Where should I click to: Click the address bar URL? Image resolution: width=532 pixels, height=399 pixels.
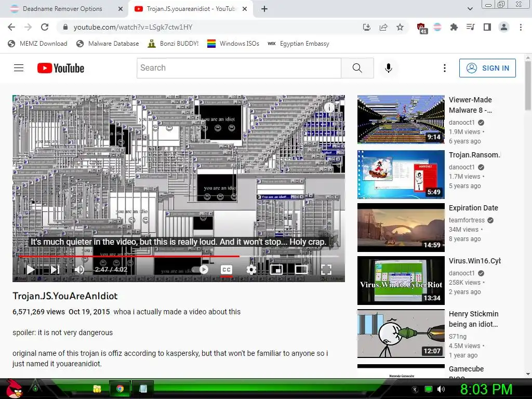pos(132,27)
